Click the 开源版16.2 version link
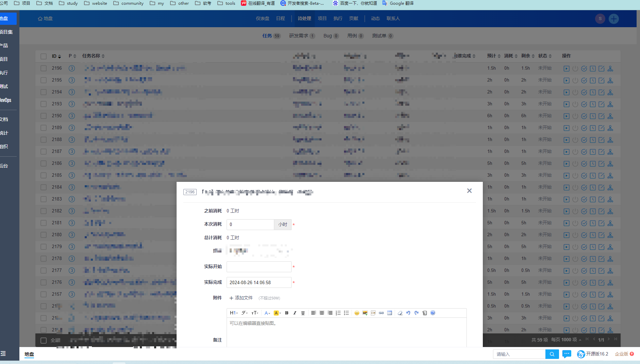 [593, 354]
